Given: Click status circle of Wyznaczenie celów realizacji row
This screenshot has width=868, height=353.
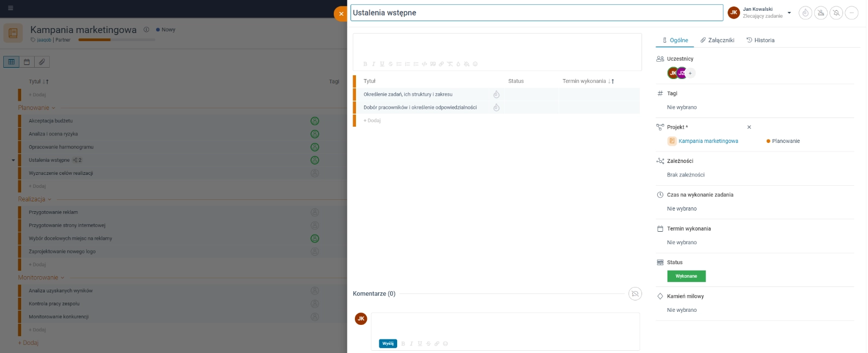Looking at the screenshot, I should 315,173.
